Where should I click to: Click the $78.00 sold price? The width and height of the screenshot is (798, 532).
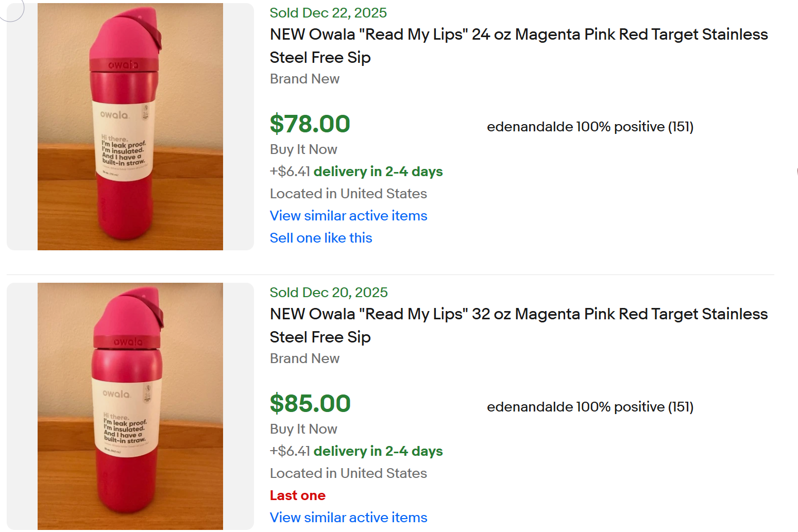point(310,124)
